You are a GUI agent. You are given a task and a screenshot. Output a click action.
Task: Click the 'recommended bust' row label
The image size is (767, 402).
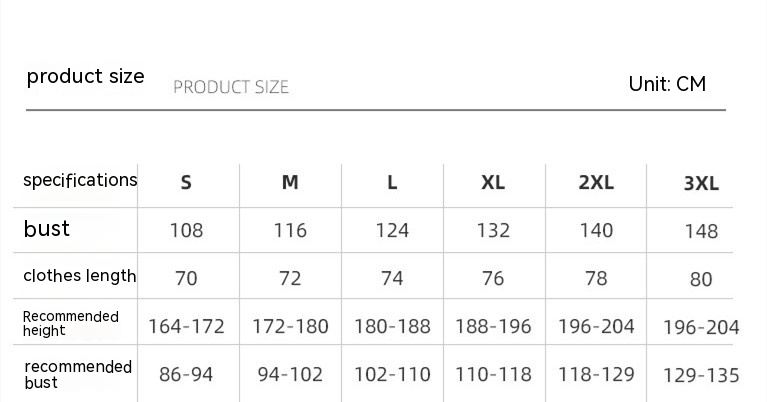(78, 374)
